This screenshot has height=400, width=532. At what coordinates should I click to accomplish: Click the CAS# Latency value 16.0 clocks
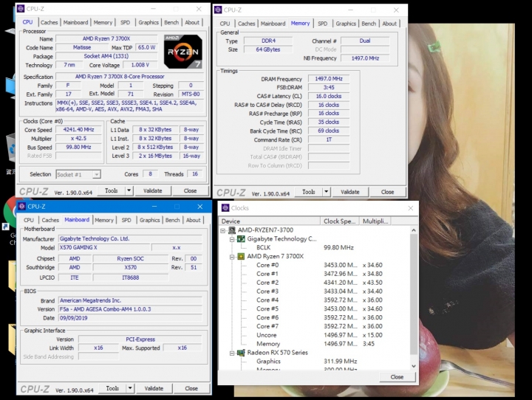329,96
